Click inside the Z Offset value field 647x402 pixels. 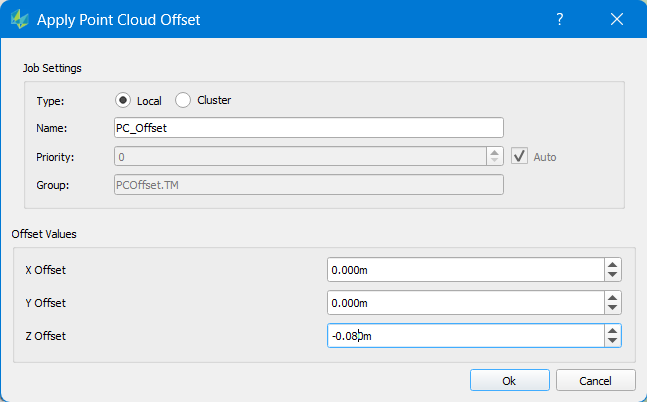click(x=465, y=336)
